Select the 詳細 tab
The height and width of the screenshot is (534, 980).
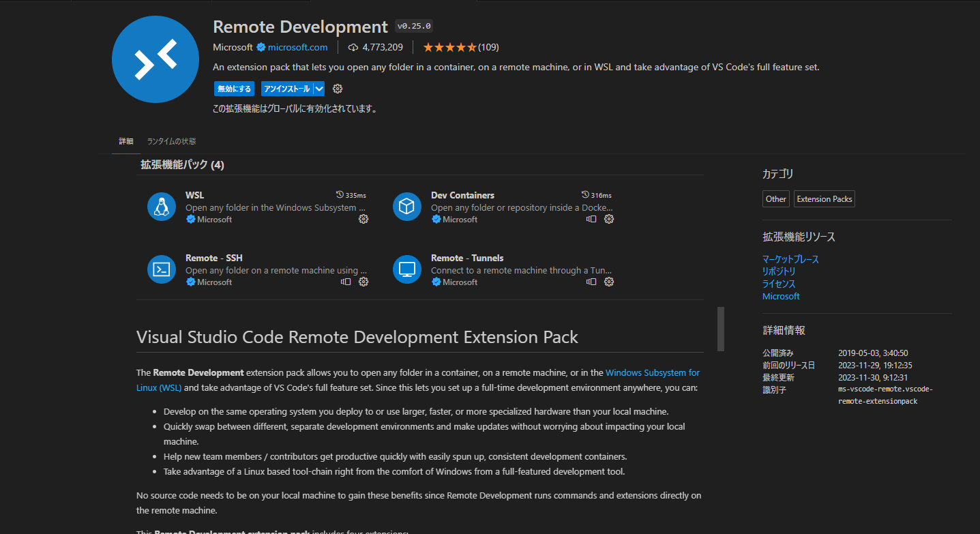pyautogui.click(x=126, y=141)
